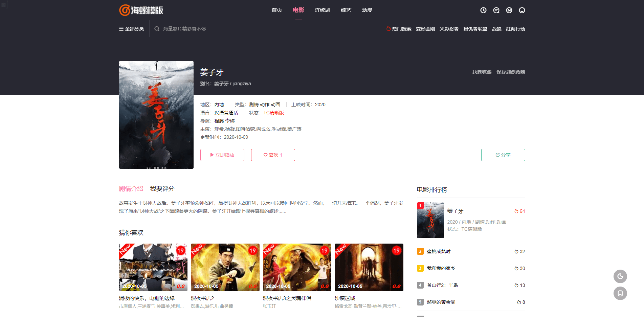Screen dimensions: 644x317
Task: Click hot search term 战狼
Action: click(x=496, y=29)
